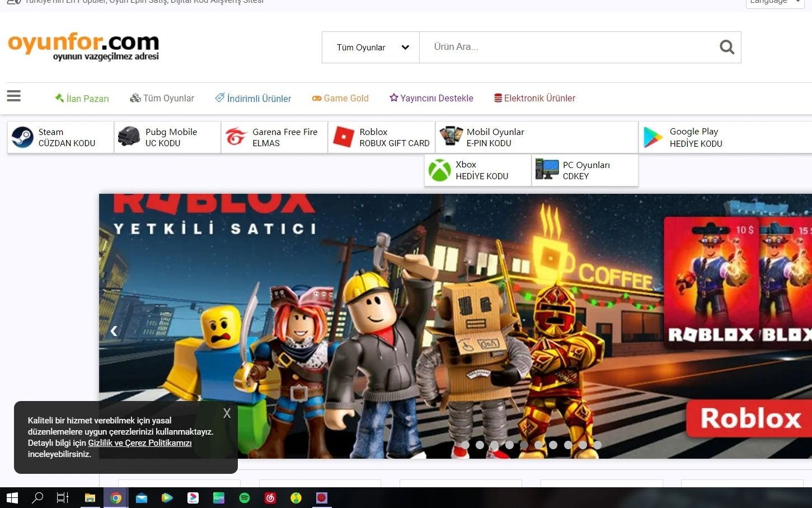
Task: Click the PC Oyunları computer icon
Action: 547,169
